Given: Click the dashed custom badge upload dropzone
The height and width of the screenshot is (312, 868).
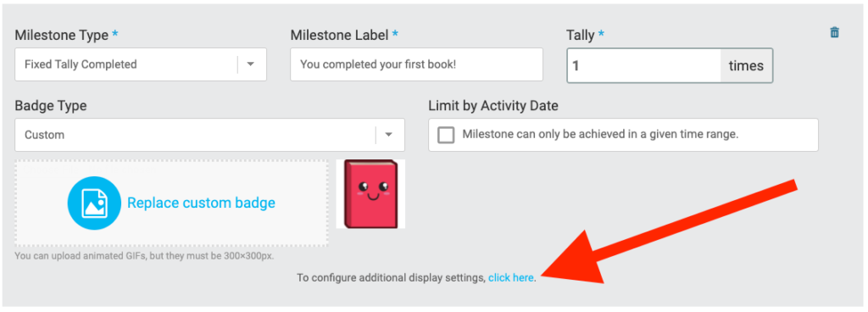Looking at the screenshot, I should click(171, 203).
